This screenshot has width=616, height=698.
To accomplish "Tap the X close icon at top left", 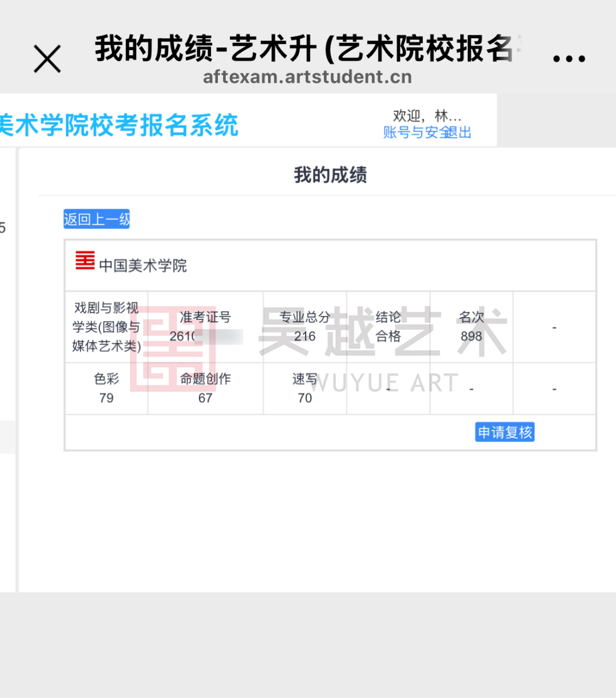I will 46,57.
